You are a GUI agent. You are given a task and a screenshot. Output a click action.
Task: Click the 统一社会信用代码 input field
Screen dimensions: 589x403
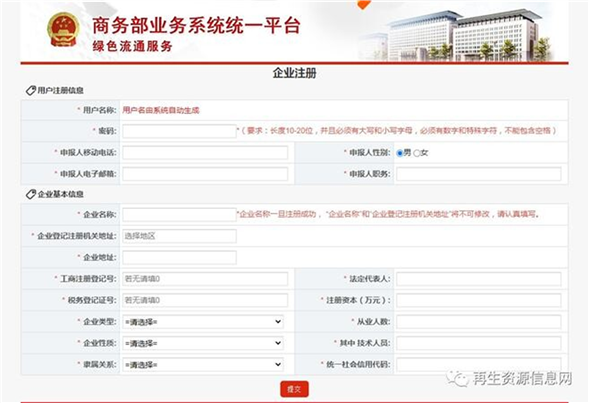pyautogui.click(x=479, y=364)
